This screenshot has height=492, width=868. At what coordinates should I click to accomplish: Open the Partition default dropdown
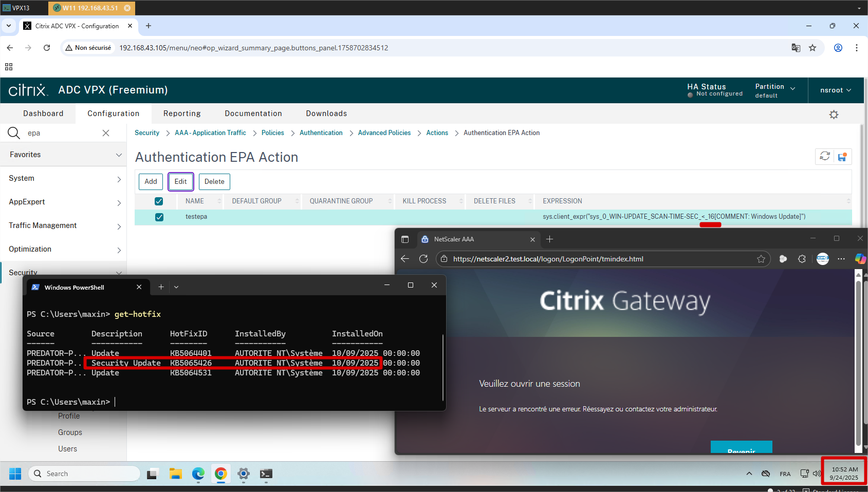pos(775,90)
